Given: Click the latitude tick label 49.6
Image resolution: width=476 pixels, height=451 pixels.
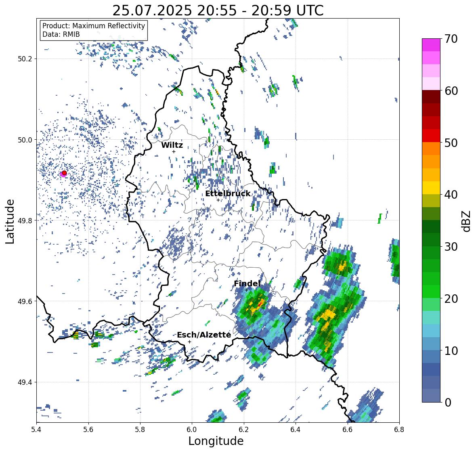Looking at the screenshot, I should click(25, 301).
